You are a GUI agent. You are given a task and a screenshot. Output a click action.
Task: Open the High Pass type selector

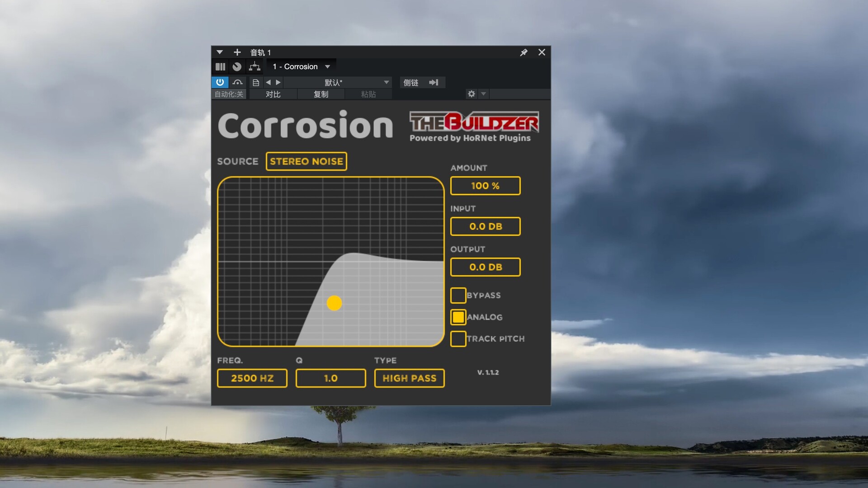(409, 378)
